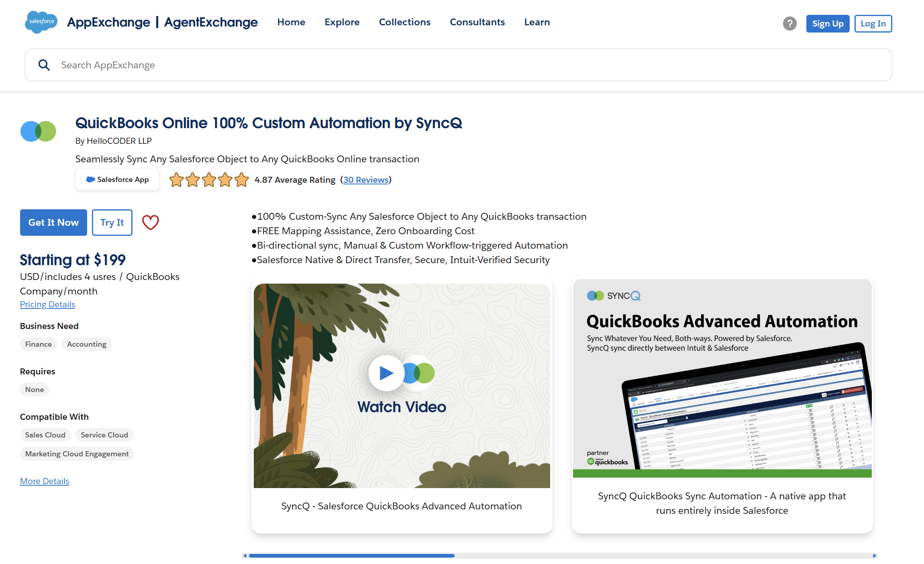Click the search magnifier icon
Viewport: 924px width, 564px height.
(44, 65)
